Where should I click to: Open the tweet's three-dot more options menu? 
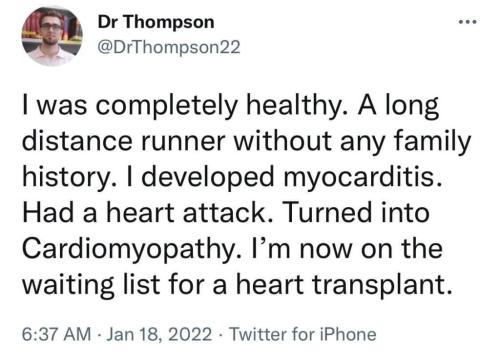(x=468, y=22)
